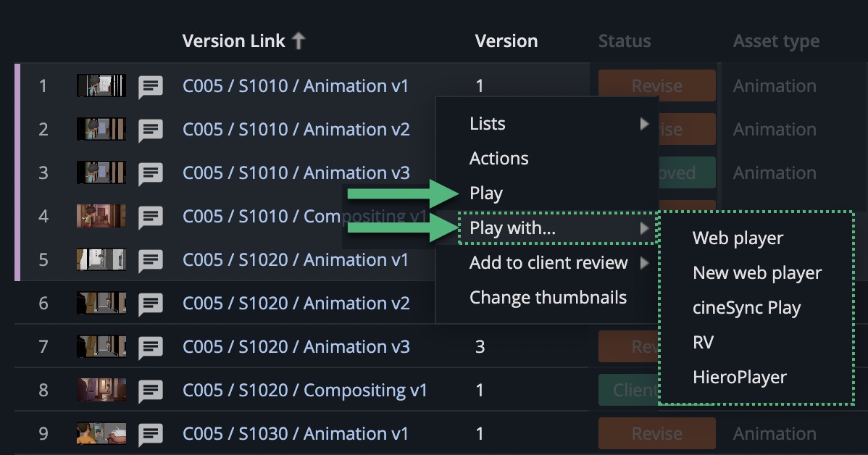
Task: Select cineSync Play from the submenu
Action: click(747, 307)
